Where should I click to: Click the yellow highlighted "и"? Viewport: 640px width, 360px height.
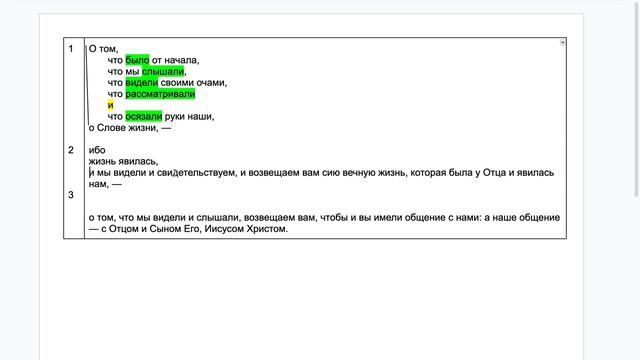tap(110, 105)
